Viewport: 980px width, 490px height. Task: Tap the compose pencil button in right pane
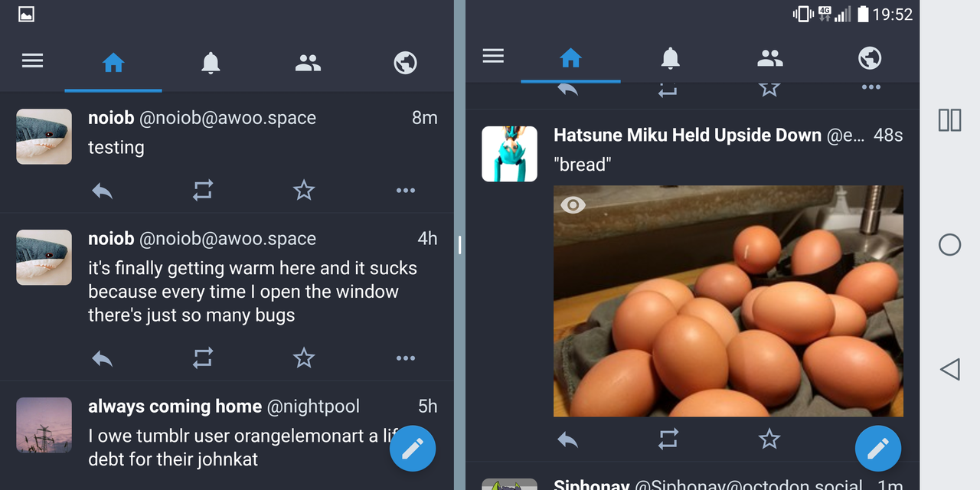pyautogui.click(x=878, y=449)
